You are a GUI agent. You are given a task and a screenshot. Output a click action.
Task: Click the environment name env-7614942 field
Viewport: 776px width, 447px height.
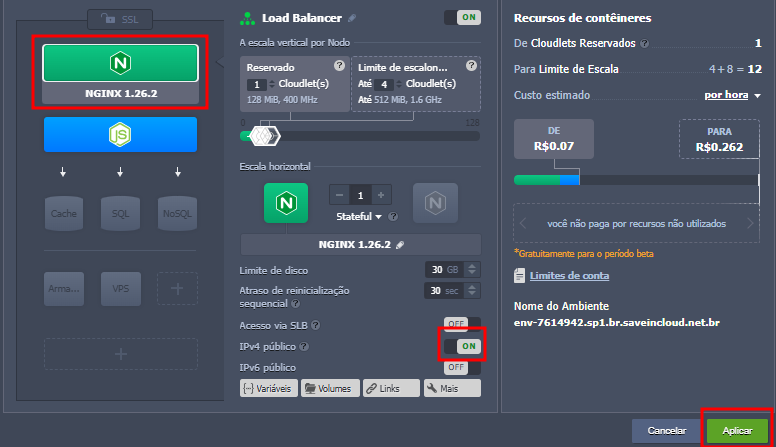pos(617,323)
